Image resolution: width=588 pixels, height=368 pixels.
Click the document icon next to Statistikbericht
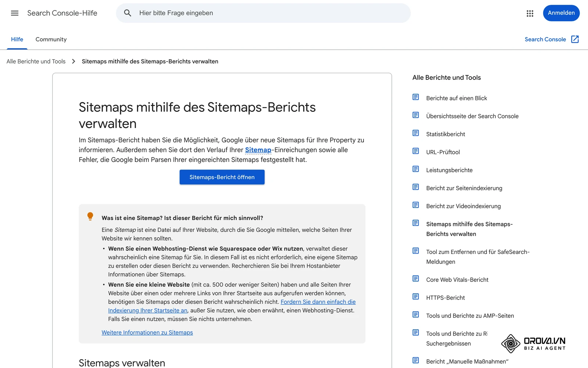click(x=416, y=133)
